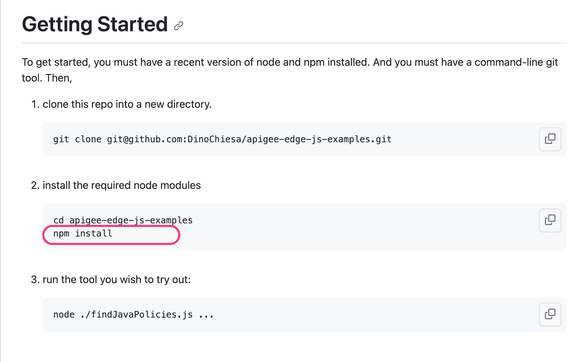The image size is (587, 362).
Task: Click the anchor link icon beside Getting Started
Action: tap(179, 25)
